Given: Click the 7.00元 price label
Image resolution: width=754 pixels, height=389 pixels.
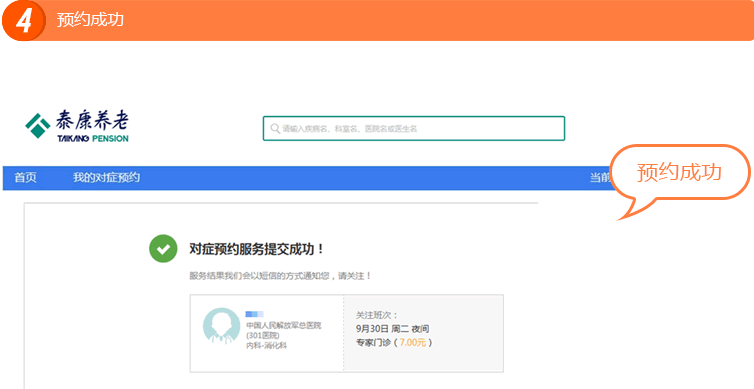Looking at the screenshot, I should pos(413,343).
